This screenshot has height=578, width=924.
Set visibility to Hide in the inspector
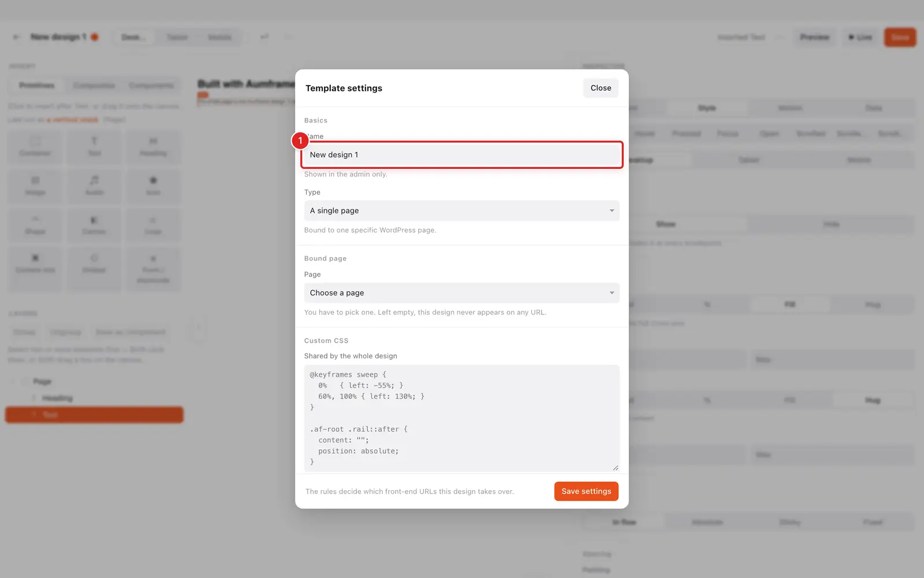[831, 224]
